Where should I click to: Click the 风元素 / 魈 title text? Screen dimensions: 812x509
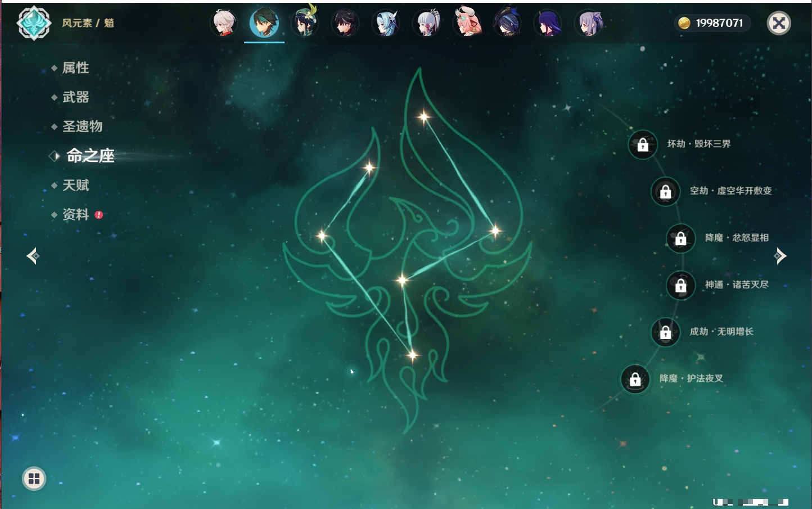(x=88, y=23)
